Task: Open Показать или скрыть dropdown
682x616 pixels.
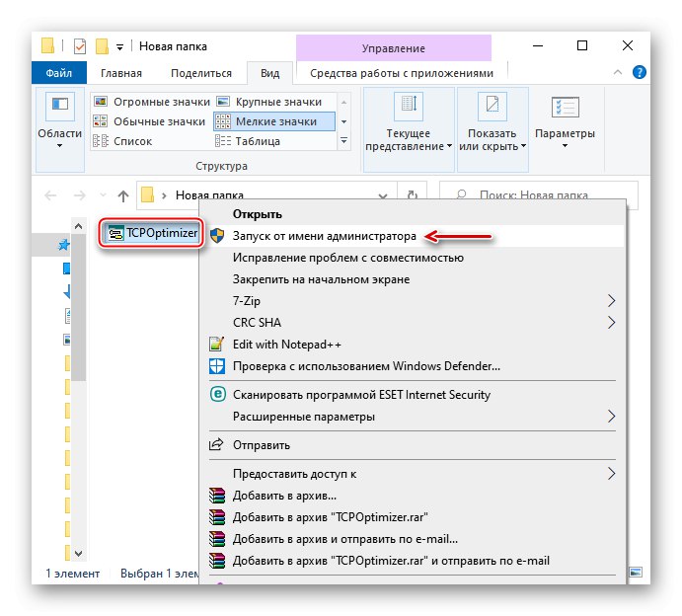Action: [492, 129]
